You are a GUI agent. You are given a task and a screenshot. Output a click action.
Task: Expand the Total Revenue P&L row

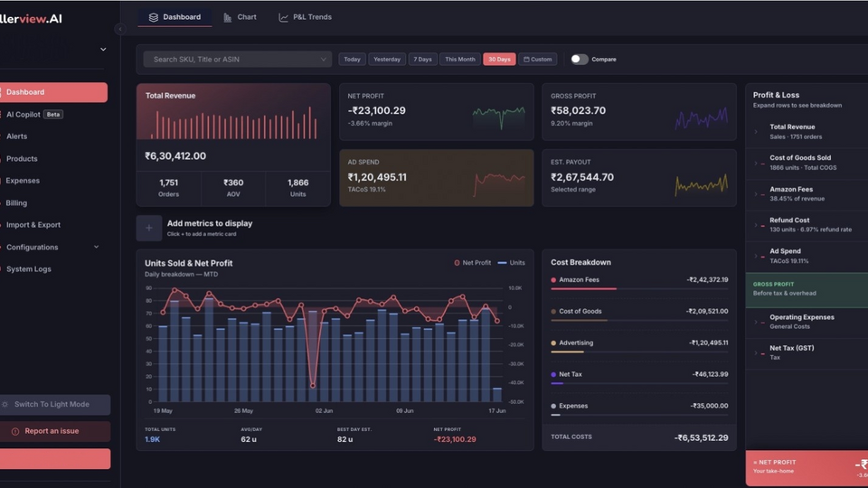[x=756, y=132]
